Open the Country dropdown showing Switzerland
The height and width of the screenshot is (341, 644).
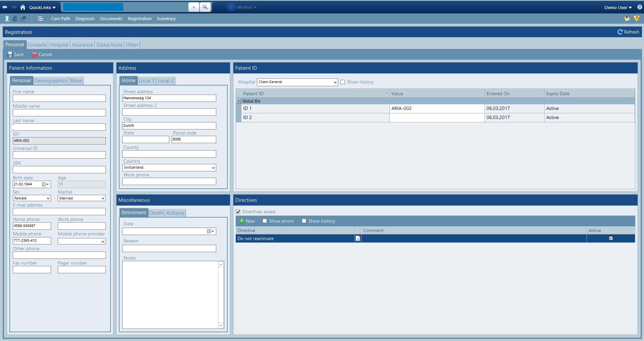coord(213,168)
